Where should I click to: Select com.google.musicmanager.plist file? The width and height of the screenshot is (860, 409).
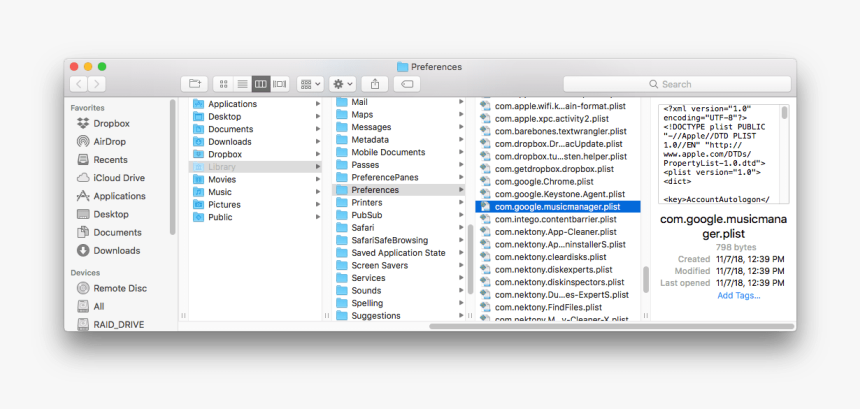point(558,207)
